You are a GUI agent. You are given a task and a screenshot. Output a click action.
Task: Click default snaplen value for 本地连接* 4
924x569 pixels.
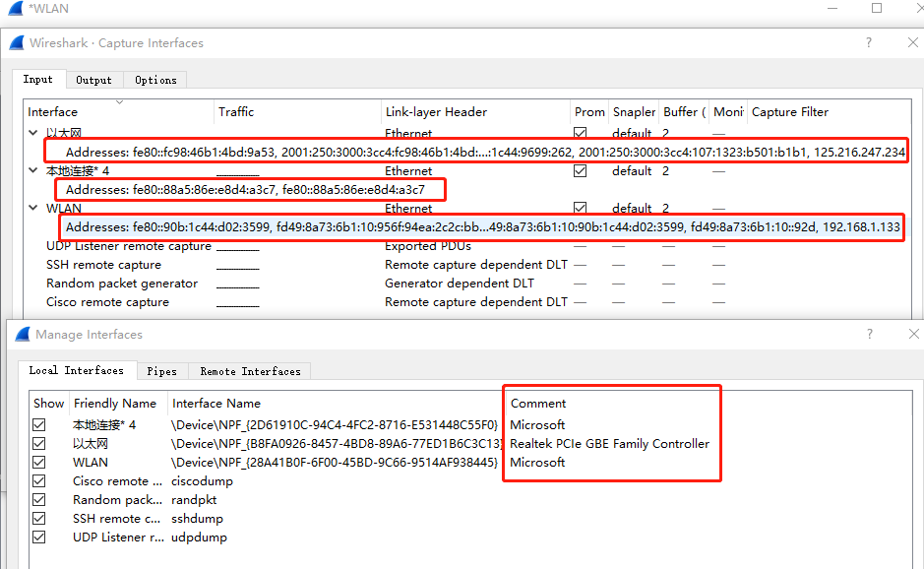632,171
